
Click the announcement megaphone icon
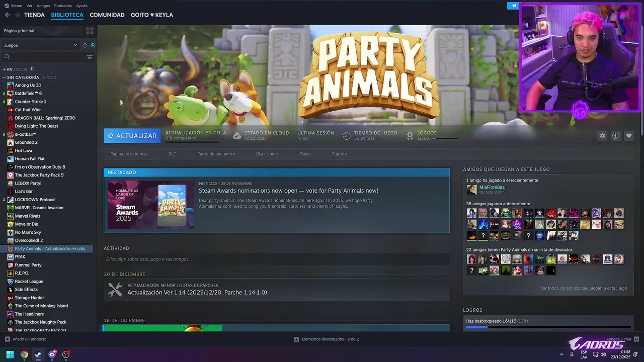(x=513, y=6)
